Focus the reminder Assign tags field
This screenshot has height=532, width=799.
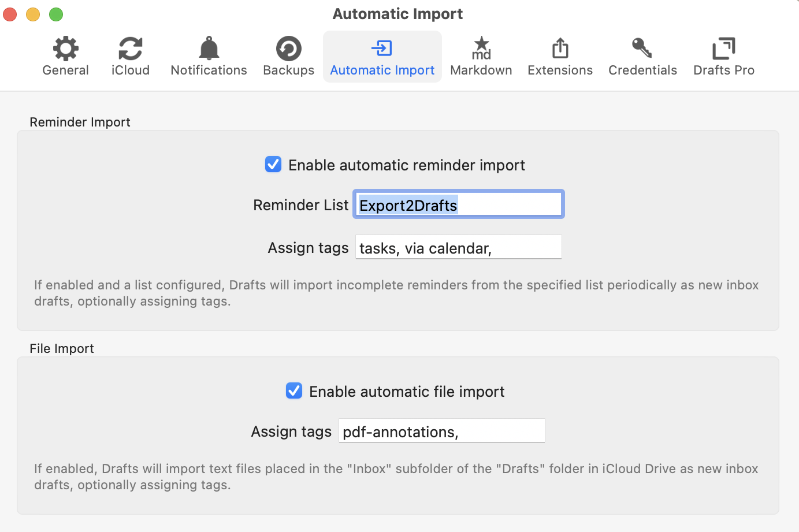pos(458,247)
